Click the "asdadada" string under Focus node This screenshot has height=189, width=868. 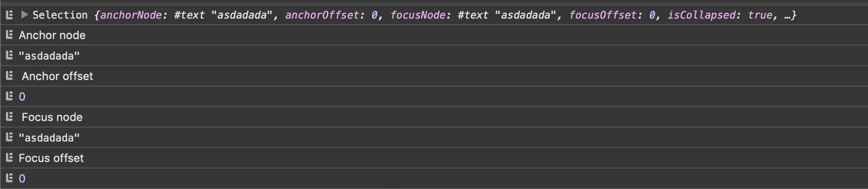click(x=49, y=138)
